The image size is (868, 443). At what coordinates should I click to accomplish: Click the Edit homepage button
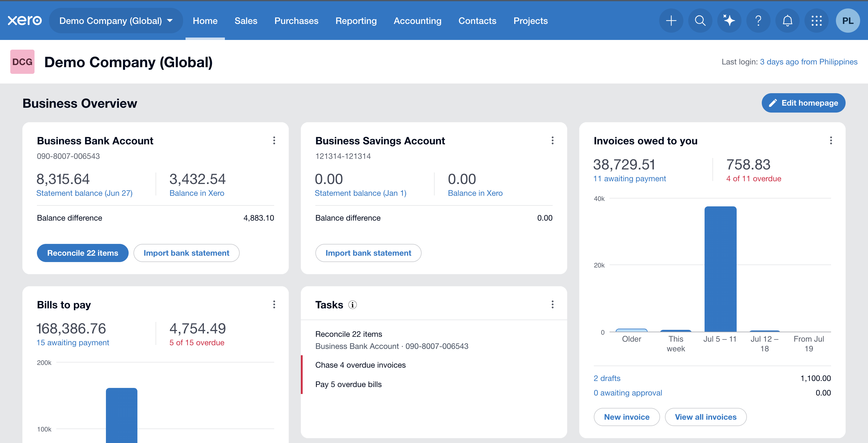point(803,103)
